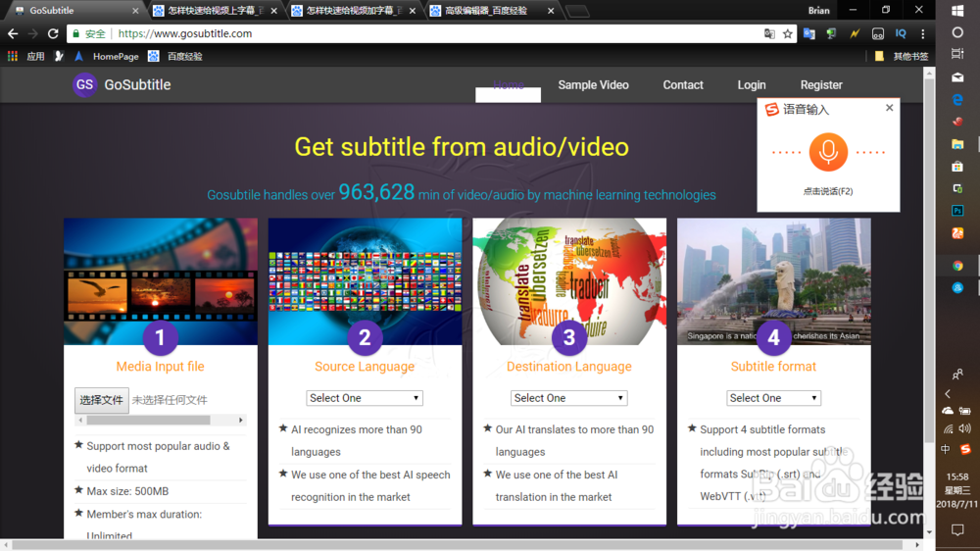The width and height of the screenshot is (980, 551).
Task: Click the volume icon in system tray
Action: click(965, 428)
